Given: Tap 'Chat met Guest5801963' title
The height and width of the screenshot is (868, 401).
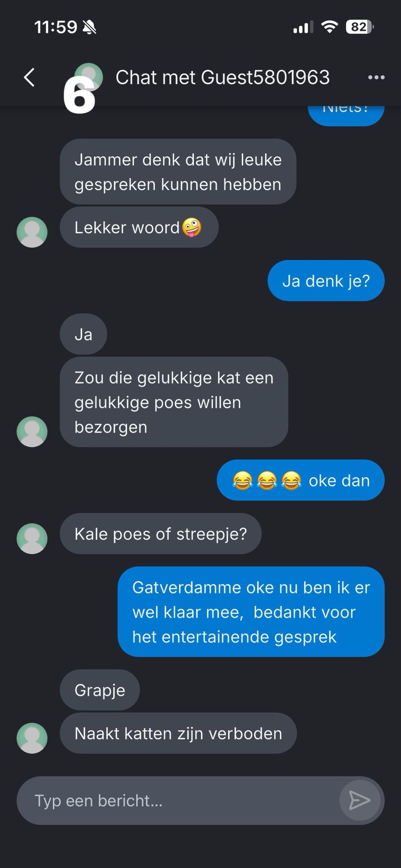Looking at the screenshot, I should pyautogui.click(x=223, y=78).
